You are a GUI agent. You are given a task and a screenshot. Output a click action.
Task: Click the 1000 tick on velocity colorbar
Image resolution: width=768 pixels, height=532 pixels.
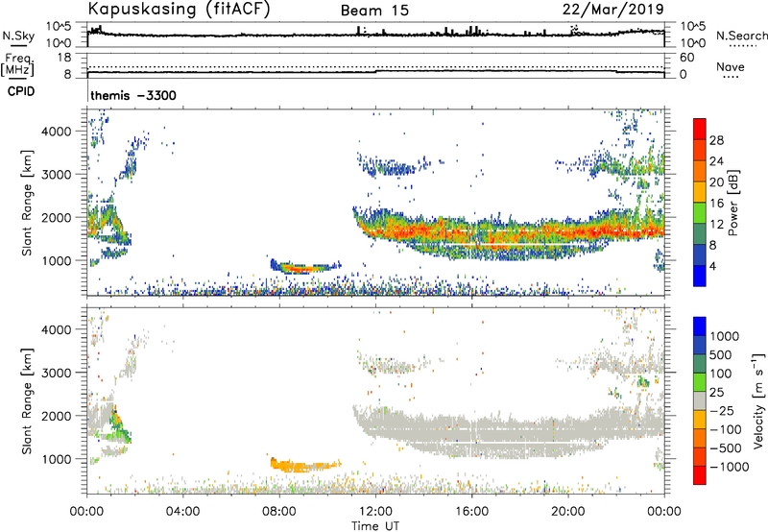725,336
